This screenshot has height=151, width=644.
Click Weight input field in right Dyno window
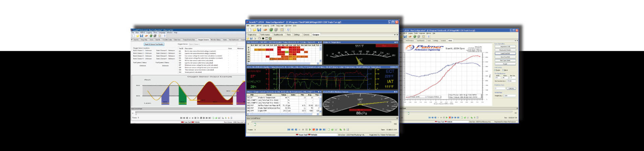point(510,96)
